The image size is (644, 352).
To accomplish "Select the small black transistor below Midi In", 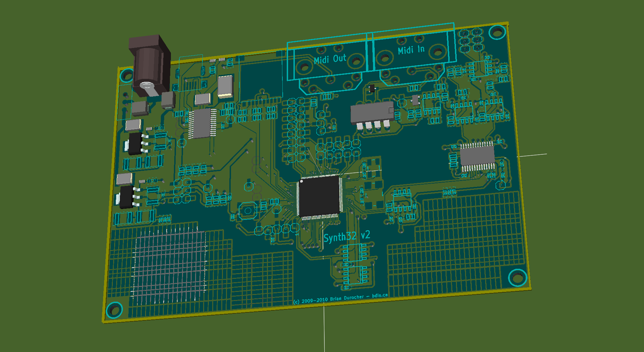I will point(372,89).
